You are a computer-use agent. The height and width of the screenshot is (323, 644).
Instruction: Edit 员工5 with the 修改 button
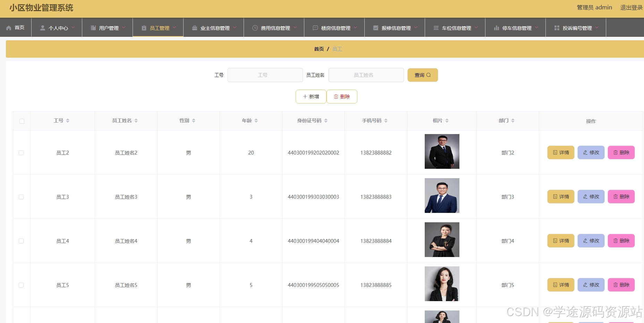coord(591,285)
